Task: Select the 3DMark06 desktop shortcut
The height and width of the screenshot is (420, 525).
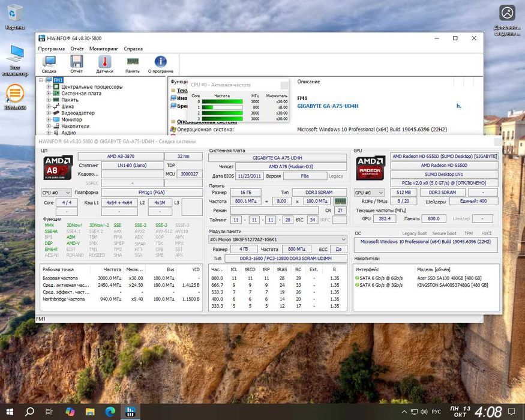Action: click(15, 97)
